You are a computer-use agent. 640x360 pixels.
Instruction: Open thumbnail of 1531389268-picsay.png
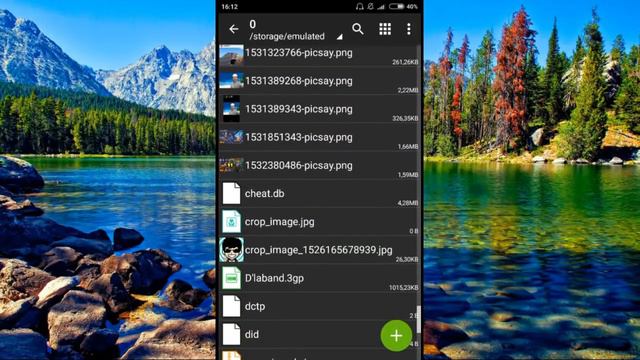(231, 81)
